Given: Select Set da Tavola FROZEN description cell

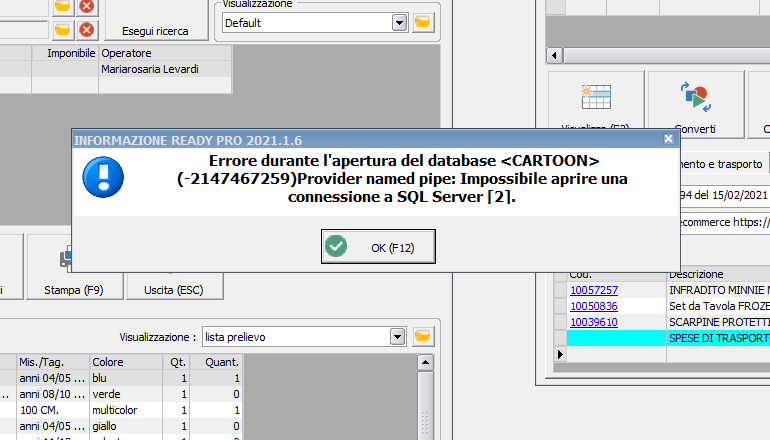Looking at the screenshot, I should pos(718,306).
